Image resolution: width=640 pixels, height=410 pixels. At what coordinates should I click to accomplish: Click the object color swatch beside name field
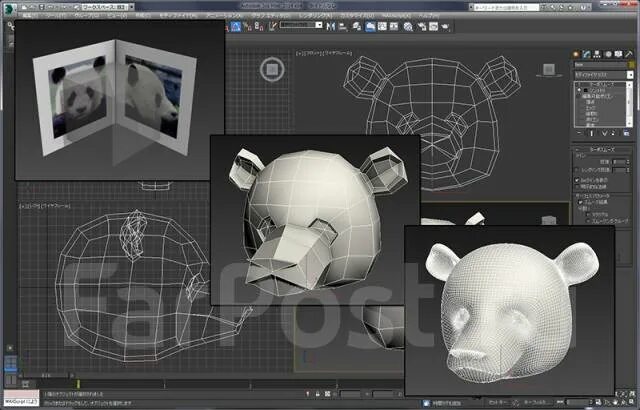point(631,64)
